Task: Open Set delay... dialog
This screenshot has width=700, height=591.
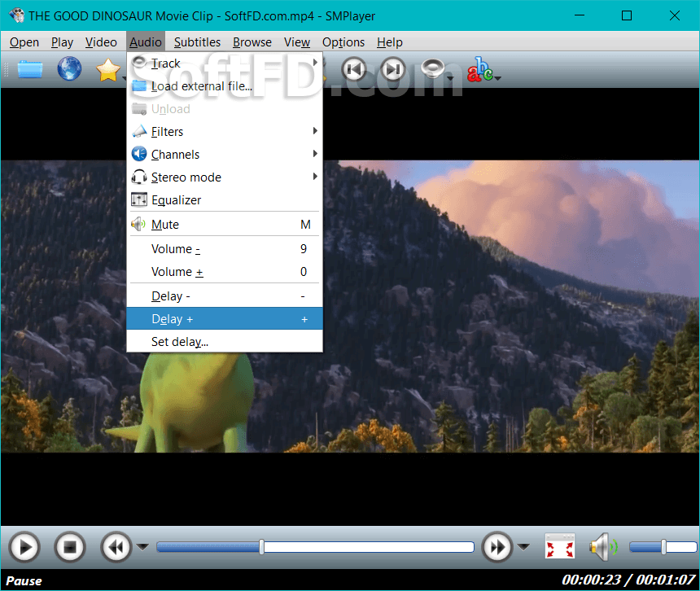Action: 225,341
